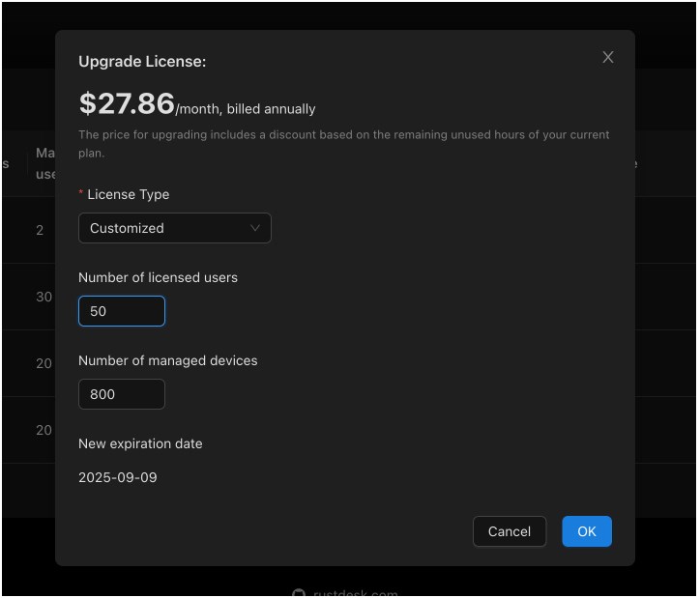
Task: Click the New expiration date label
Action: [140, 443]
